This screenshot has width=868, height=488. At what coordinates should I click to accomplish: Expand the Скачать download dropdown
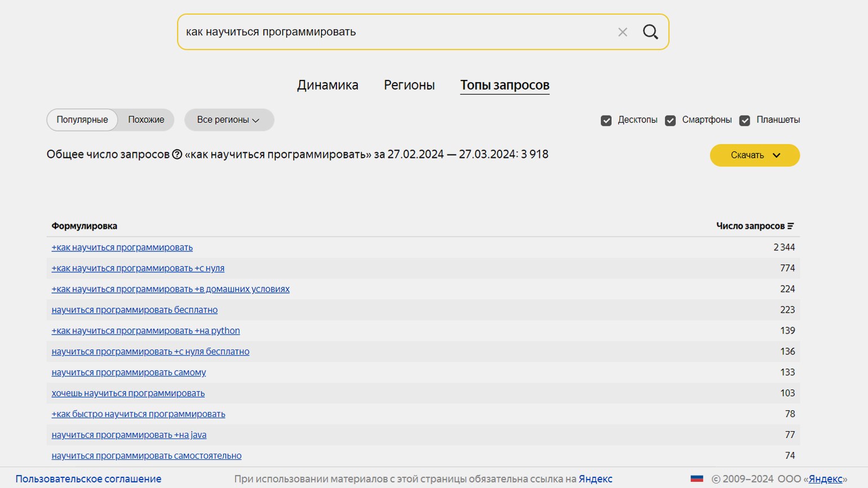click(755, 156)
